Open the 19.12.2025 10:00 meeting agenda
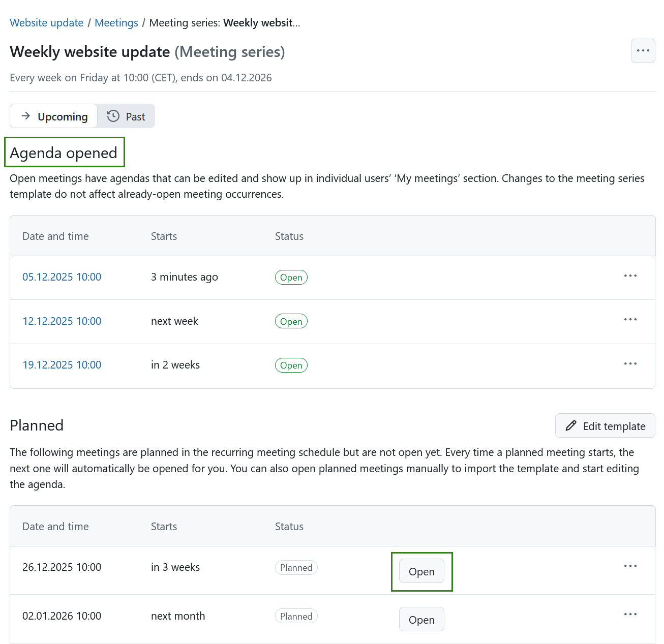 [x=62, y=364]
